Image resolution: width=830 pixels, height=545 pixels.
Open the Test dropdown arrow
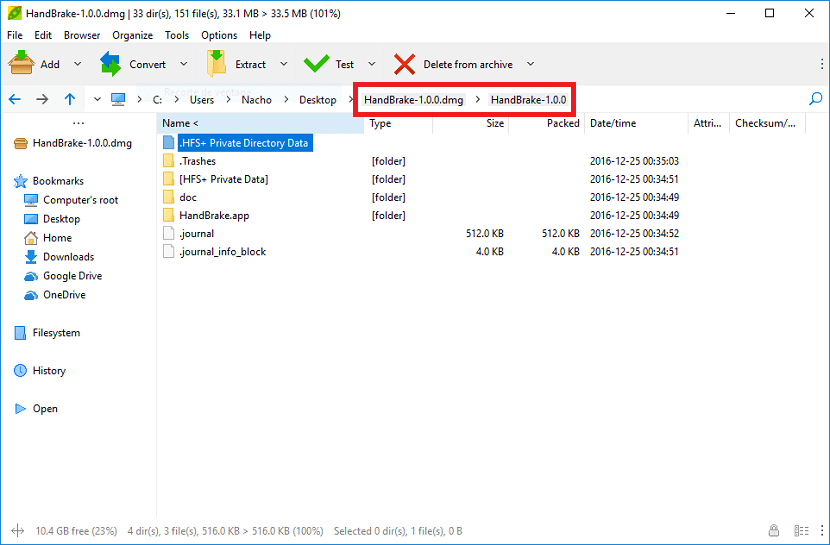372,64
